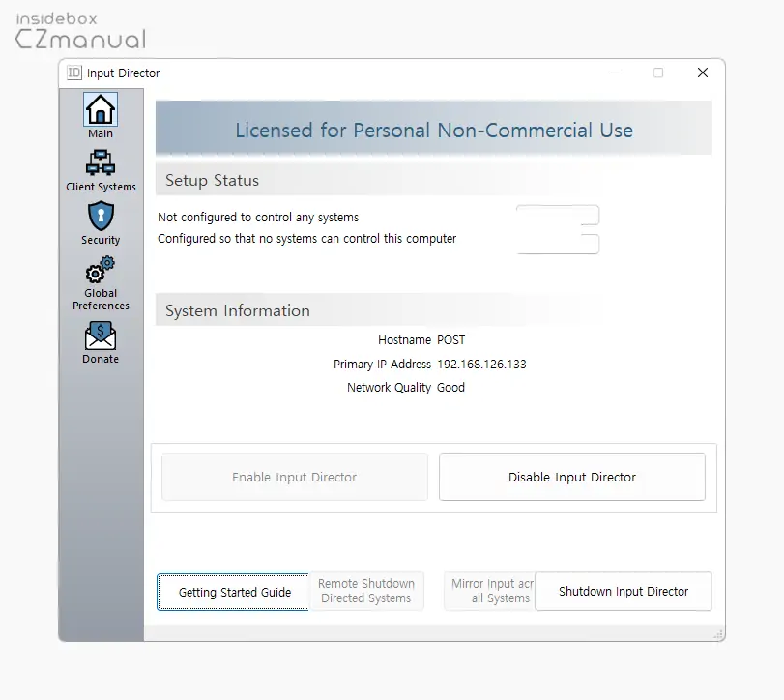Click the Network Quality Good status
Image resolution: width=784 pixels, height=700 pixels.
pos(450,388)
